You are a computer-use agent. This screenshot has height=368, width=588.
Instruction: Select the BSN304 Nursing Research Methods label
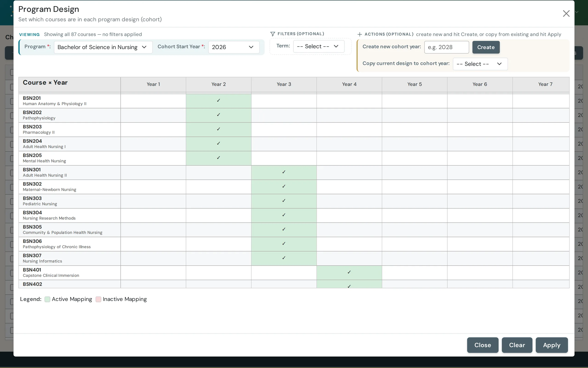[x=70, y=216]
